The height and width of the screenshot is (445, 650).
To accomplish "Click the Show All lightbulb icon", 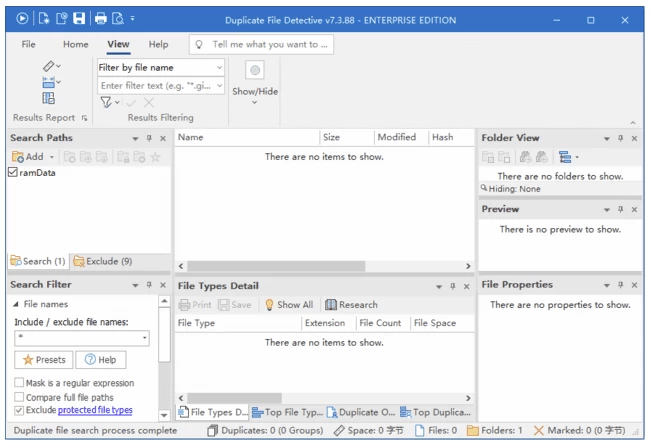I will click(269, 305).
